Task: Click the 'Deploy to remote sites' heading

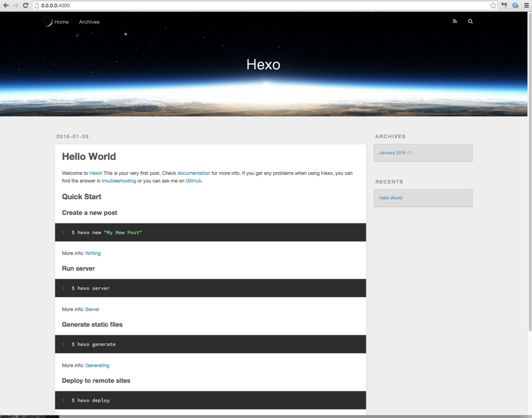Action: 96,381
